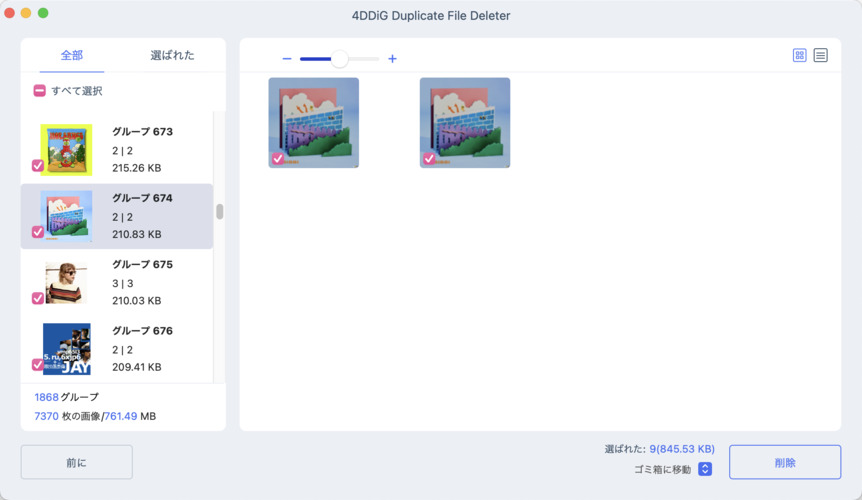Switch to list view icon
Viewport: 862px width, 500px height.
point(820,55)
